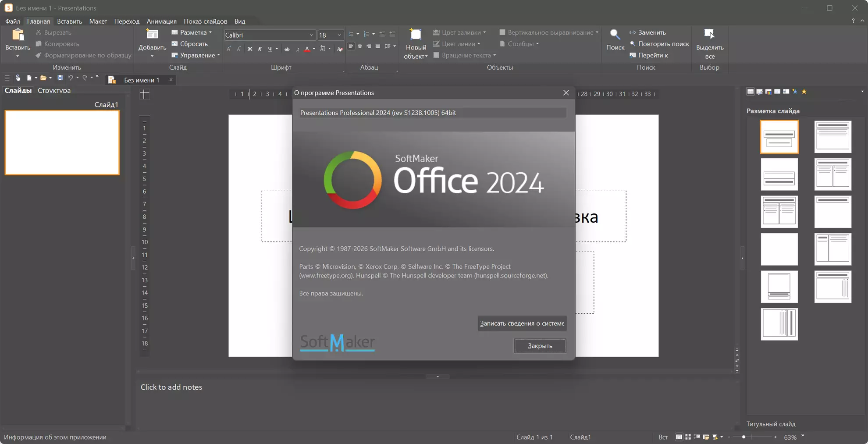
Task: Open the Показ слайдов ribbon tab
Action: (206, 21)
